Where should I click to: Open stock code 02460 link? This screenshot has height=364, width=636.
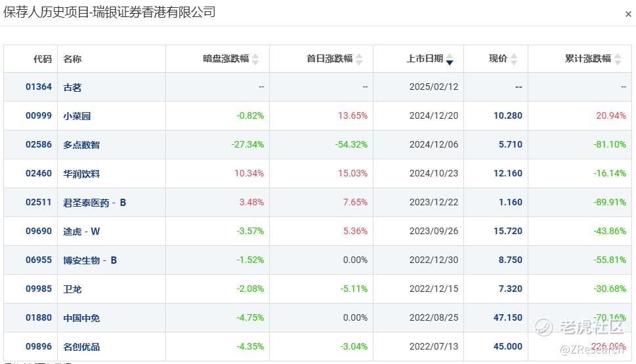click(x=39, y=174)
